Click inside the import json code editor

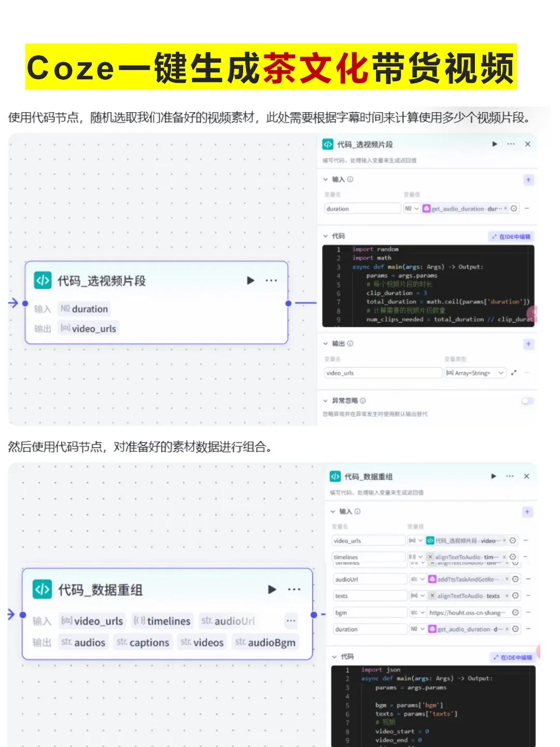click(433, 707)
